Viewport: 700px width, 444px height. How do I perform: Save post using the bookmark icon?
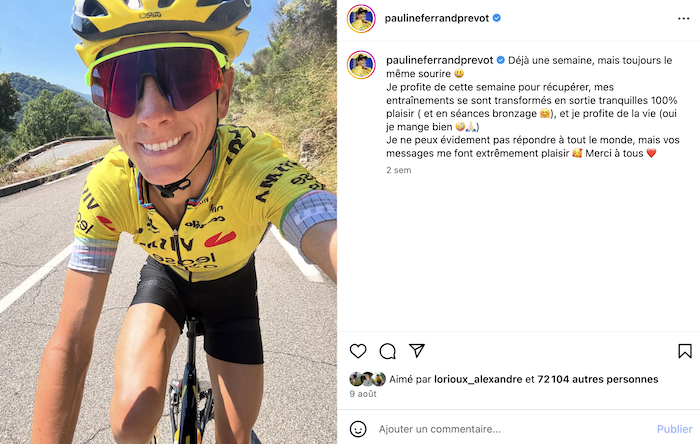click(684, 351)
